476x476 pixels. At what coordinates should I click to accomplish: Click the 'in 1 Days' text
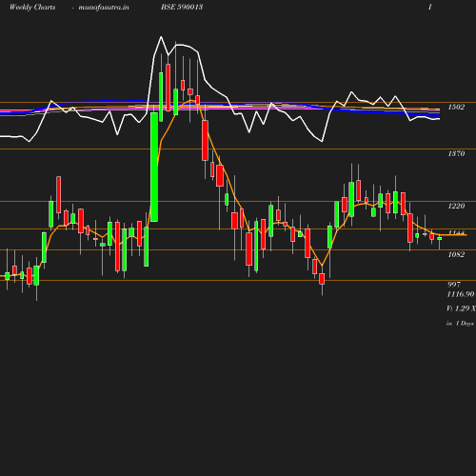[x=460, y=324]
